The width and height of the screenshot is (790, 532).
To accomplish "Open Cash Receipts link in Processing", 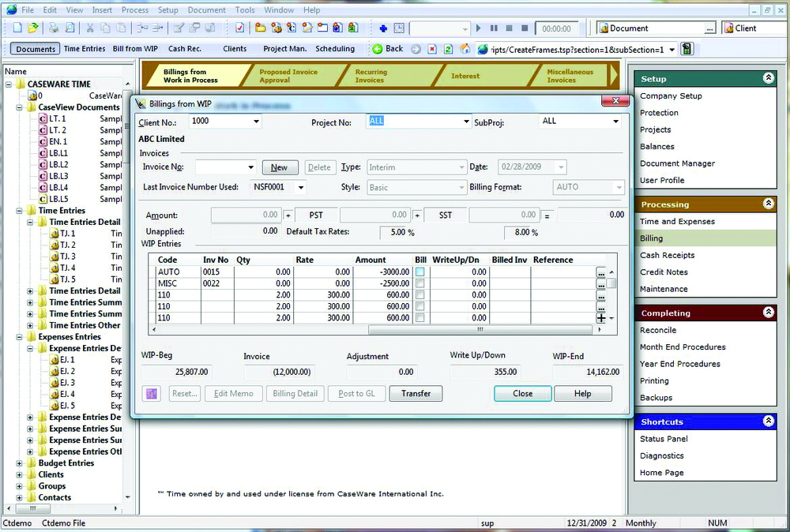I will click(668, 255).
